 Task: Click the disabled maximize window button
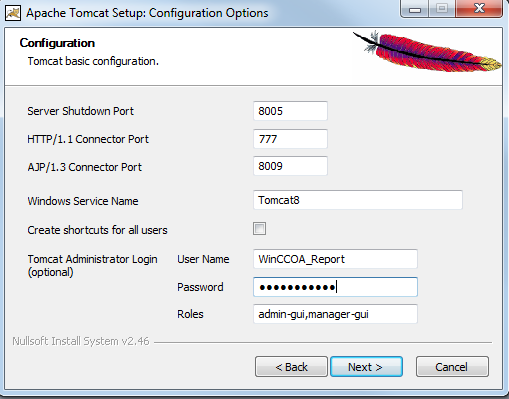coord(442,9)
